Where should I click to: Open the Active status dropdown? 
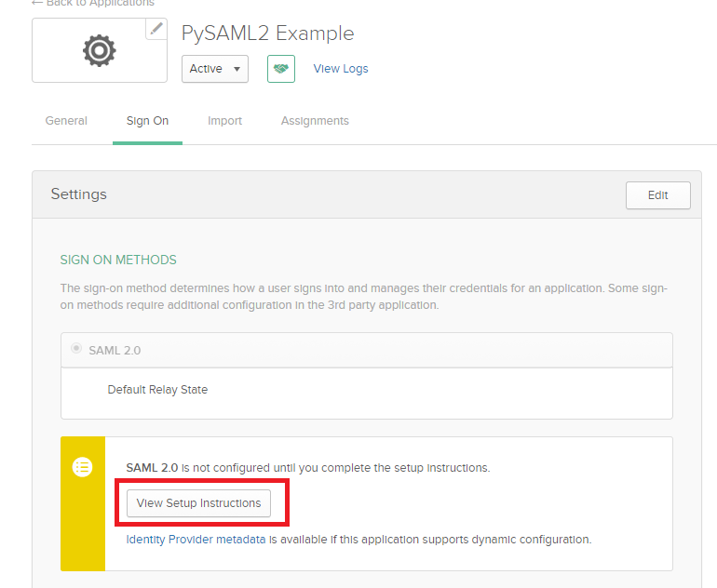(215, 69)
